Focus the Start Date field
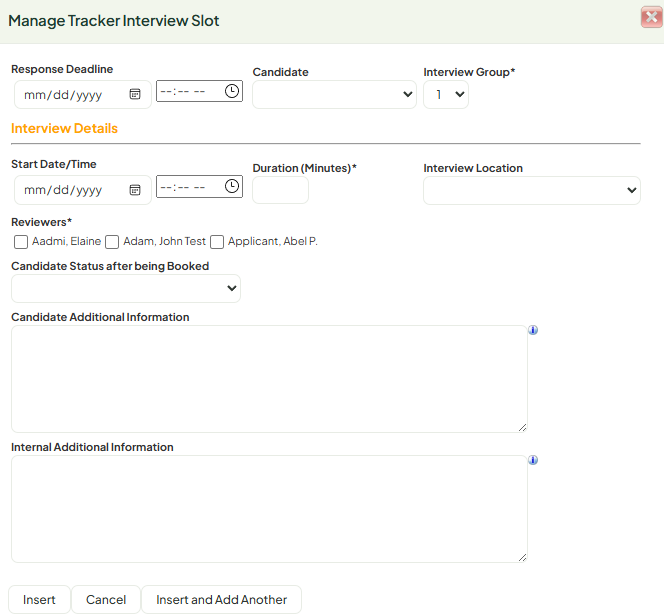The height and width of the screenshot is (616, 664). [x=83, y=190]
